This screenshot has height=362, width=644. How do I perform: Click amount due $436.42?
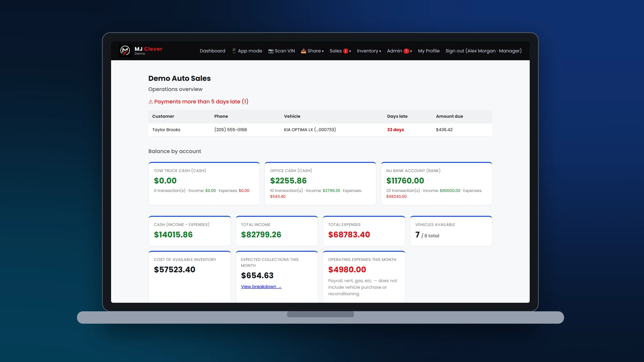tap(444, 130)
